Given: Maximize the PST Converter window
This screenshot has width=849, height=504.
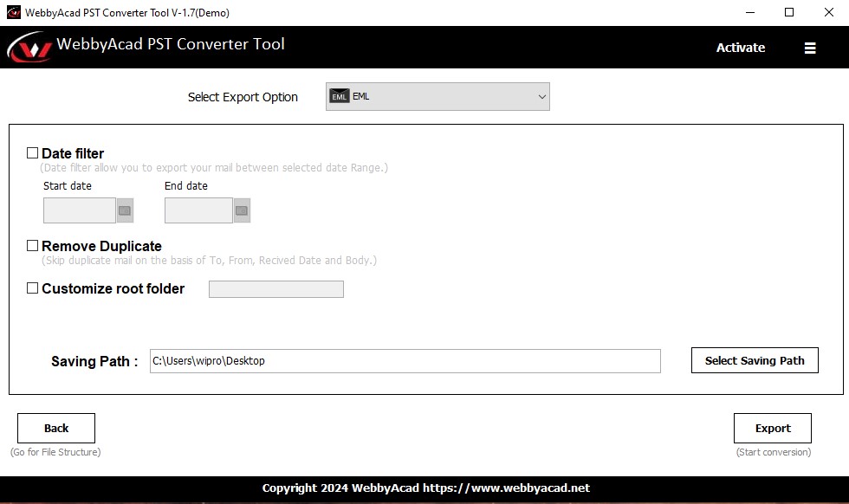Looking at the screenshot, I should 789,12.
